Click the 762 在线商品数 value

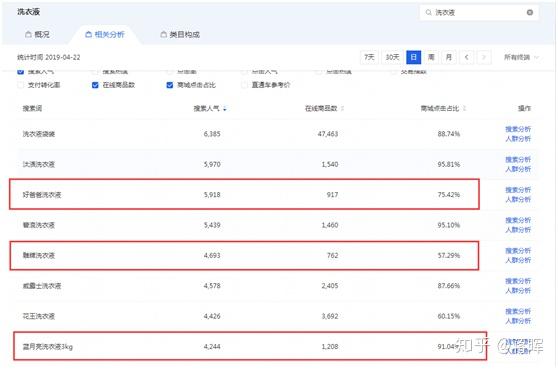pyautogui.click(x=332, y=255)
